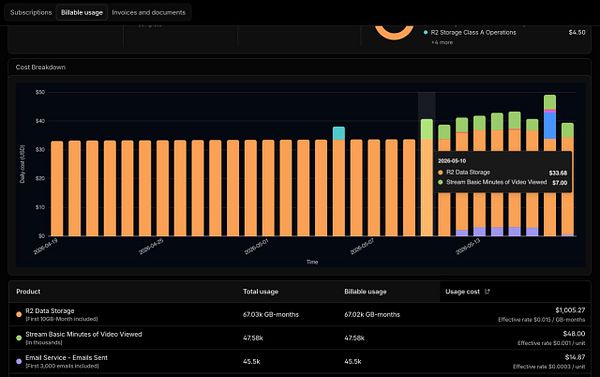
Task: Click the $7.00 value in the tooltip
Action: [560, 183]
